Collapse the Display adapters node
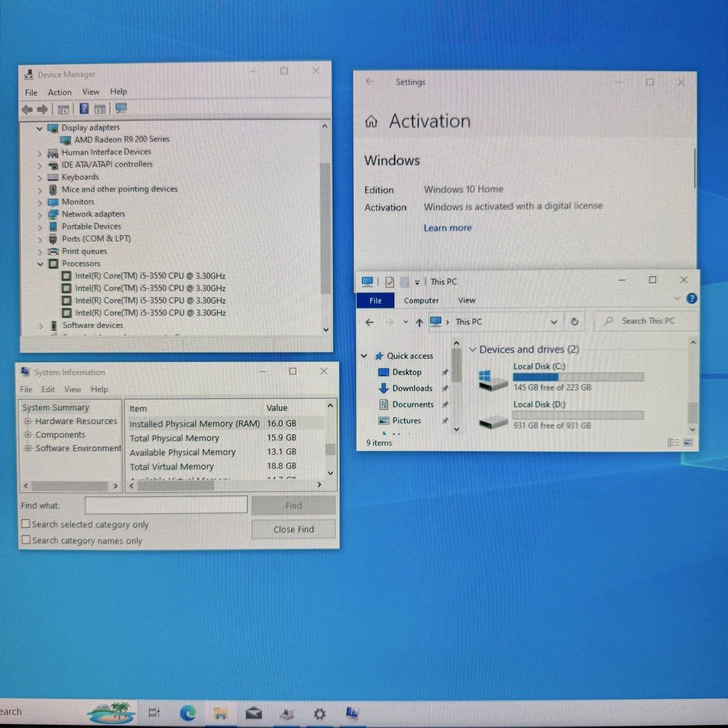 click(x=40, y=129)
